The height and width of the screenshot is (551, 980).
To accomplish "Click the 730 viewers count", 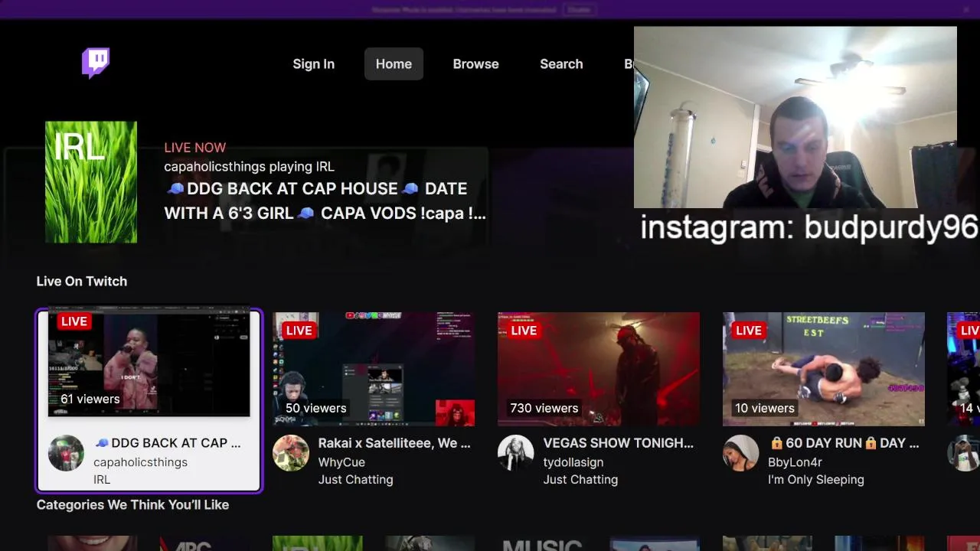I will pos(544,409).
